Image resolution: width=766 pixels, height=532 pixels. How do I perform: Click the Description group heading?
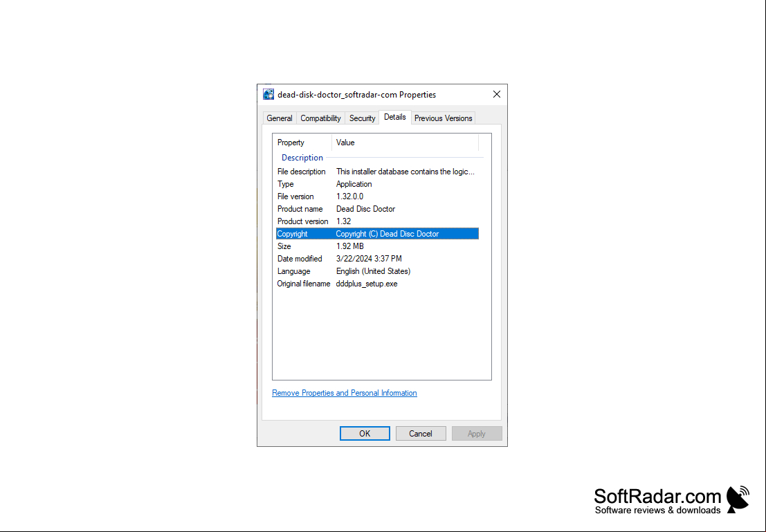(x=302, y=158)
